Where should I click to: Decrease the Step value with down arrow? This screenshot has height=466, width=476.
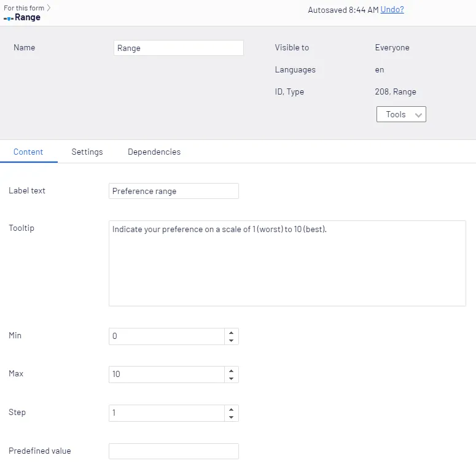[232, 417]
